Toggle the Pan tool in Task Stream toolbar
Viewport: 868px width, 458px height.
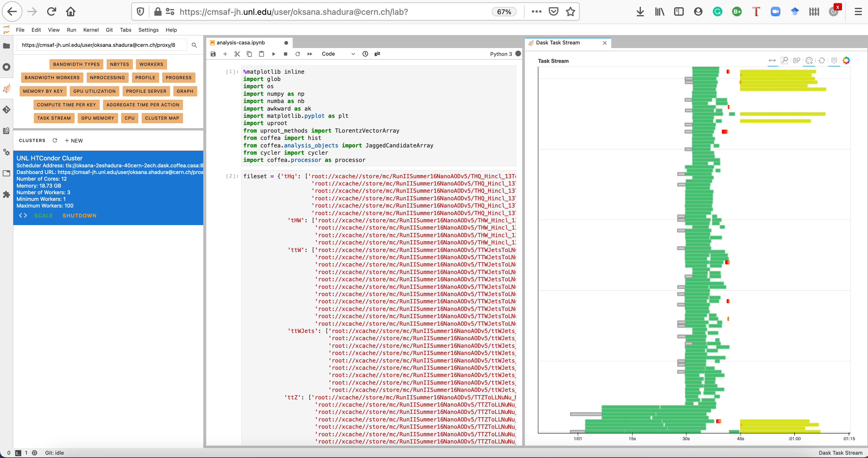772,61
